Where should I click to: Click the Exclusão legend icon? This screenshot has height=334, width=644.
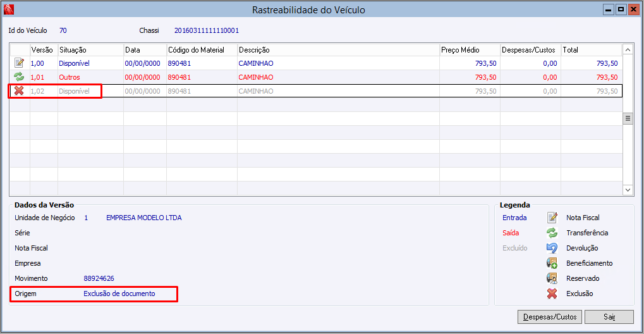(552, 294)
